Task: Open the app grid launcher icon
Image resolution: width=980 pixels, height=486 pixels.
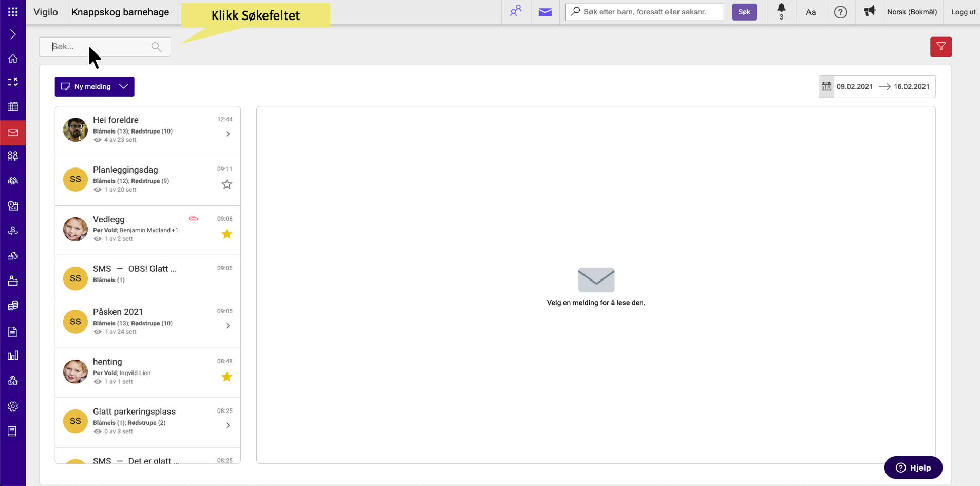Action: coord(13,12)
